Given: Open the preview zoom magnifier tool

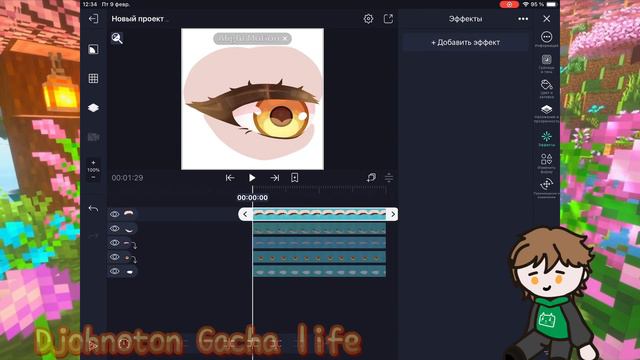Looking at the screenshot, I should [117, 38].
